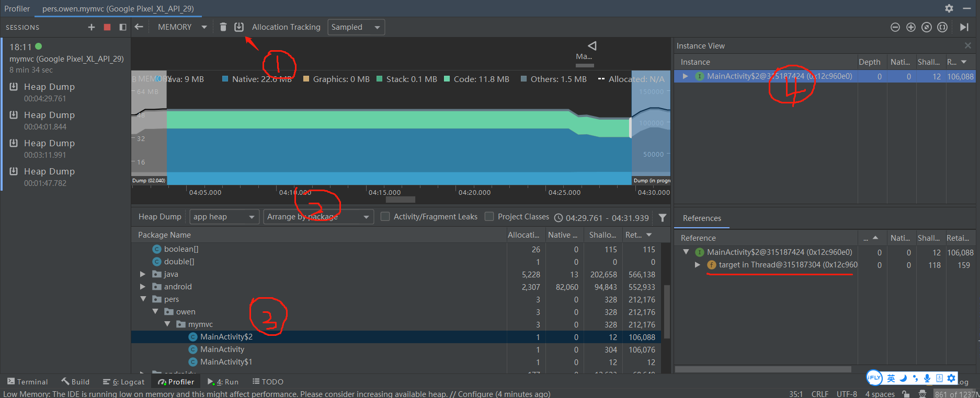The image size is (980, 398).
Task: Sort by Depth column in Instance View
Action: click(x=870, y=62)
